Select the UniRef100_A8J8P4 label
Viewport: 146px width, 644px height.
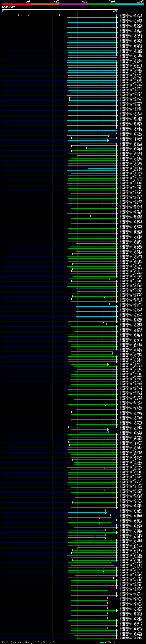[x=131, y=324]
